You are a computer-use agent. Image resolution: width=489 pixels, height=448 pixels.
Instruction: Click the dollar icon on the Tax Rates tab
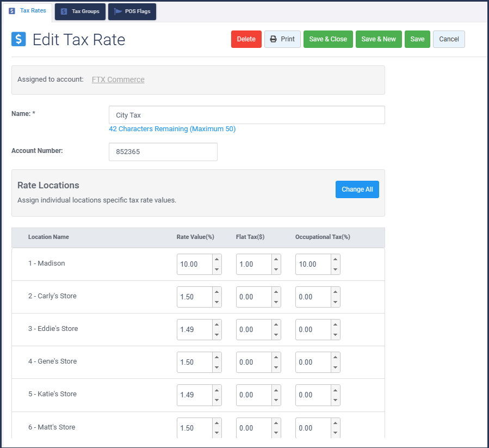click(11, 10)
